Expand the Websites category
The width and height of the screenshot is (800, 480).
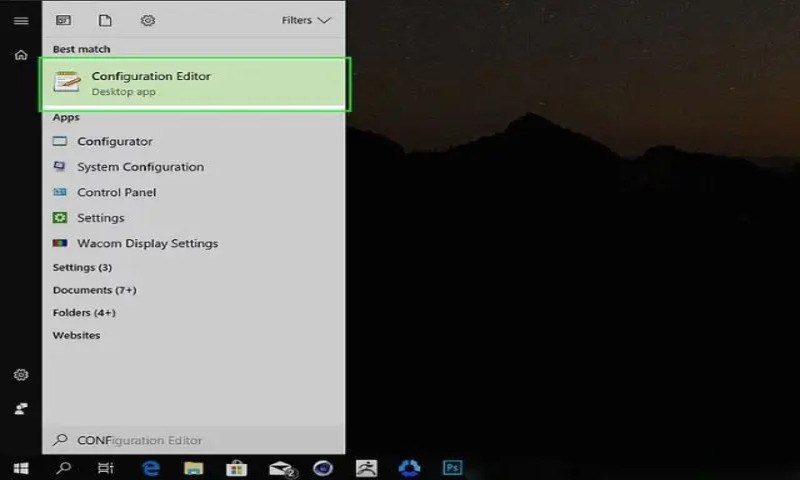[77, 335]
